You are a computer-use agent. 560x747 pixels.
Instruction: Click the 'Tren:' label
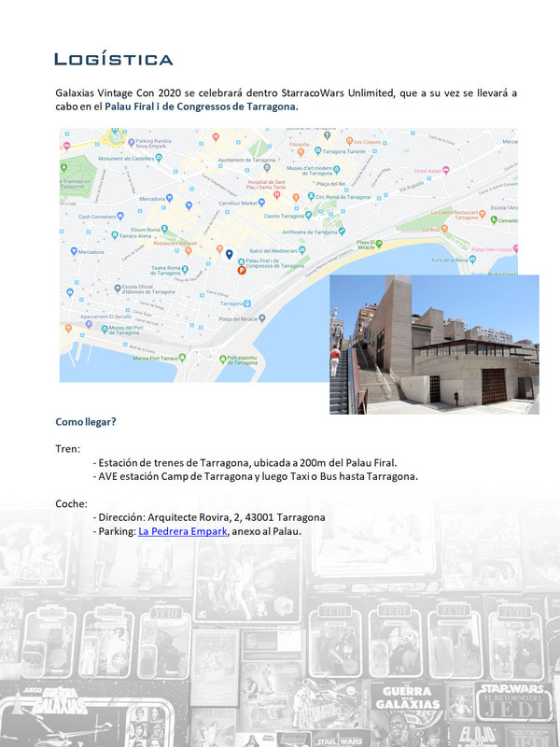[67, 449]
